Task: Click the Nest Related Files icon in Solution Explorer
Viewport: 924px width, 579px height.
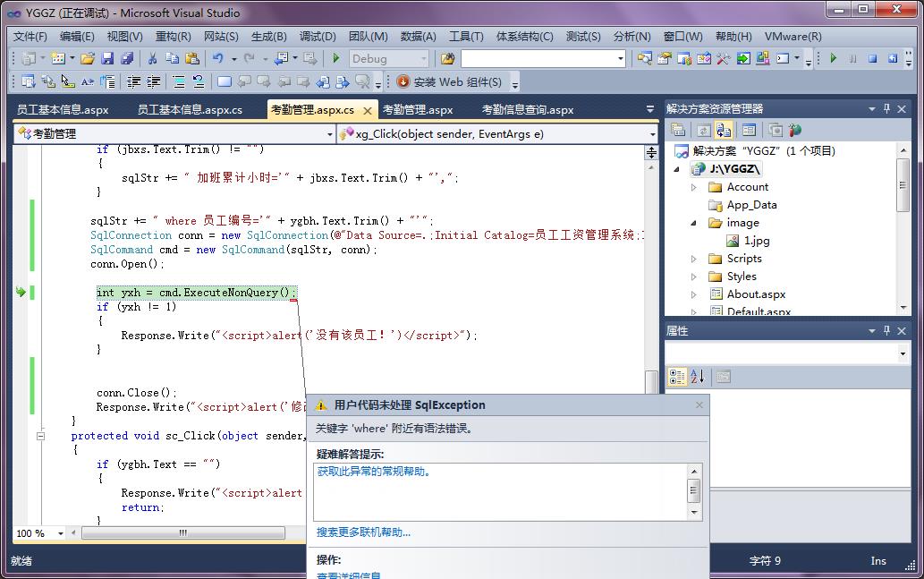Action: point(724,130)
